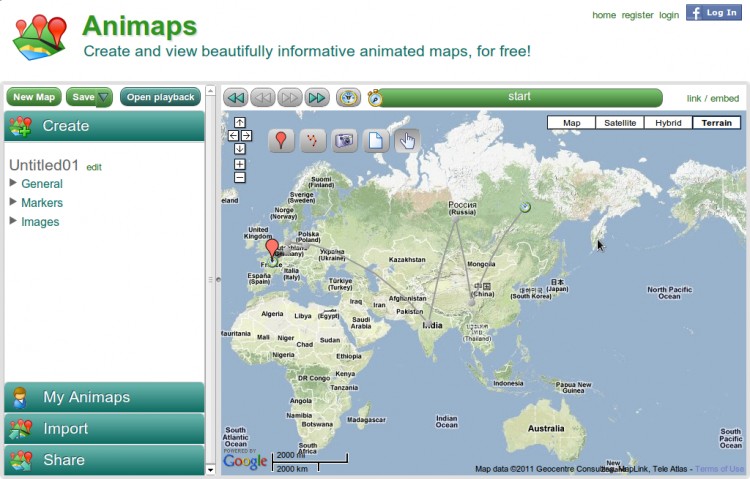Pan the map up with arrow

(x=240, y=123)
